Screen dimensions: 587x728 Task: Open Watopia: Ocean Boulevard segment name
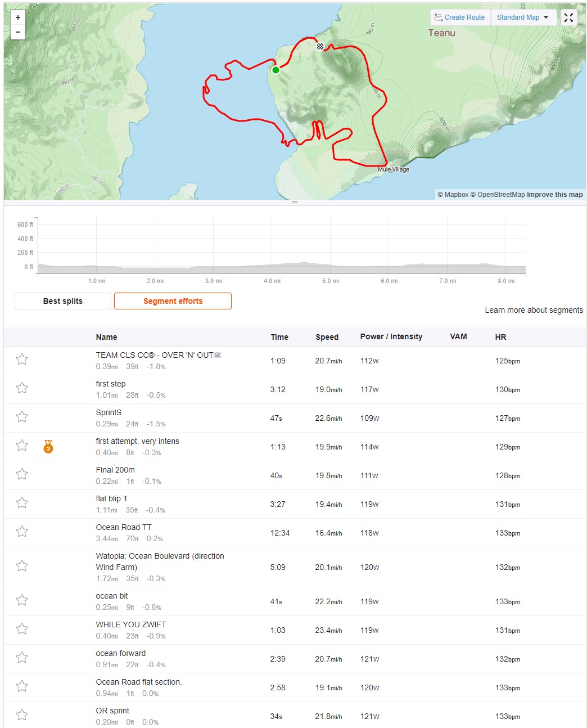160,561
